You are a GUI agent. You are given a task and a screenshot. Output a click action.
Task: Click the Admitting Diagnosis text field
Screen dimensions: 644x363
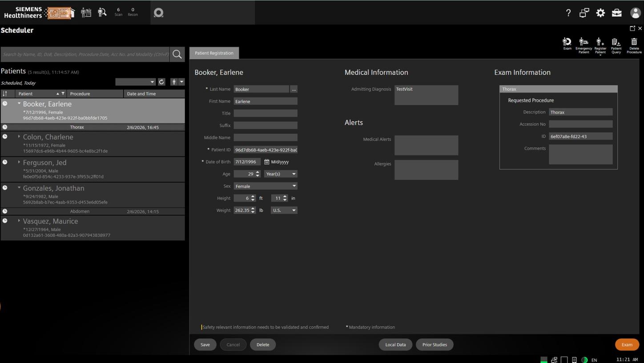click(x=426, y=95)
